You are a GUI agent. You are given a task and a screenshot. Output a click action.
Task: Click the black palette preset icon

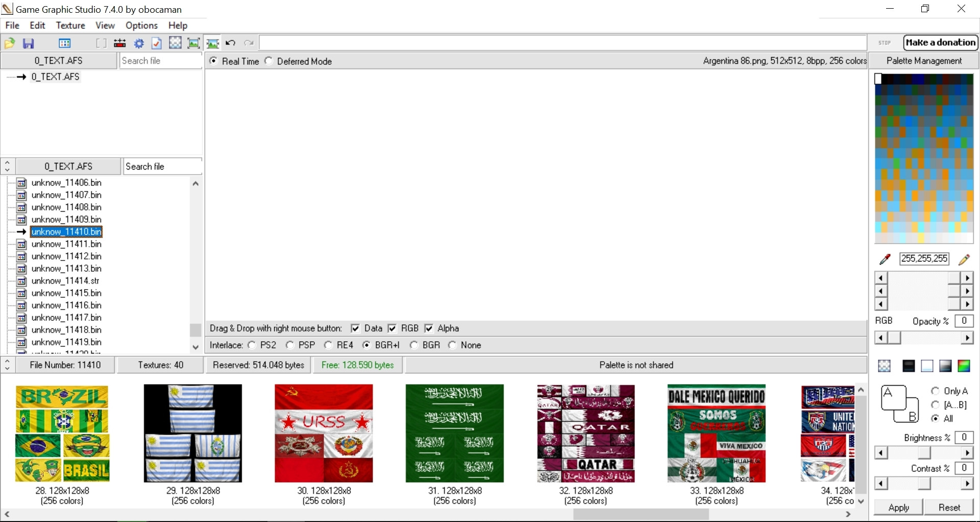[909, 366]
